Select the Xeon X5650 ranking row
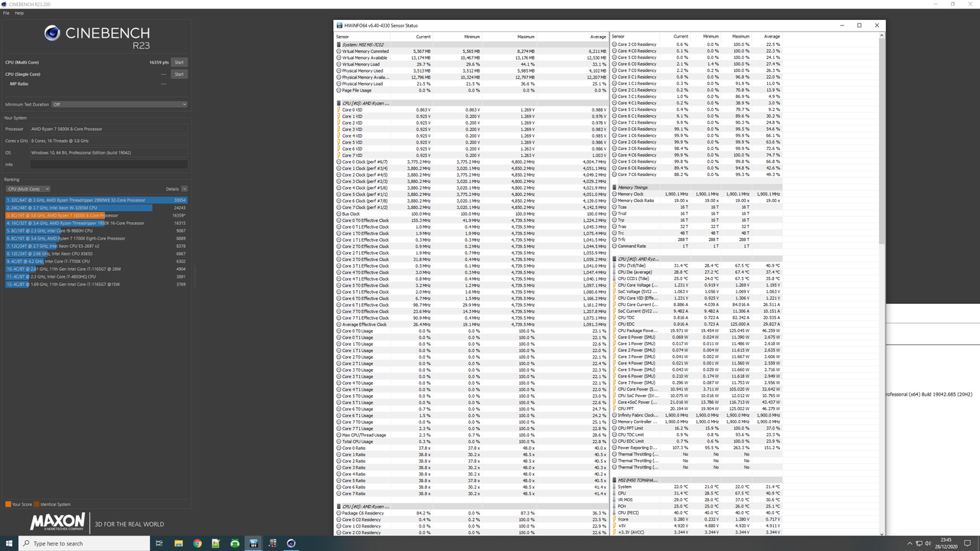This screenshot has width=980, height=551. (96, 253)
